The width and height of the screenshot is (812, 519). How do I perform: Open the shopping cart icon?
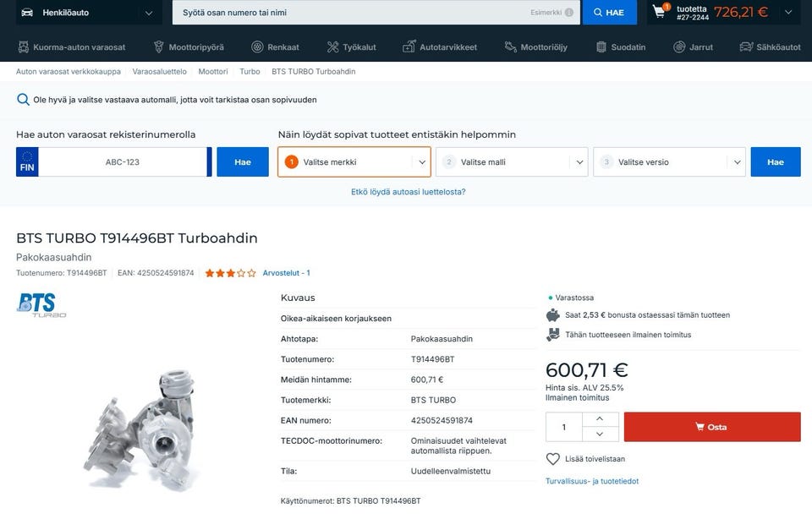[x=659, y=11]
